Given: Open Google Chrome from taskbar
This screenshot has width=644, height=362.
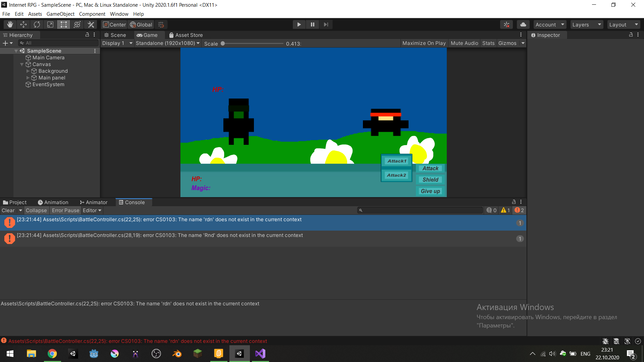Looking at the screenshot, I should 52,354.
